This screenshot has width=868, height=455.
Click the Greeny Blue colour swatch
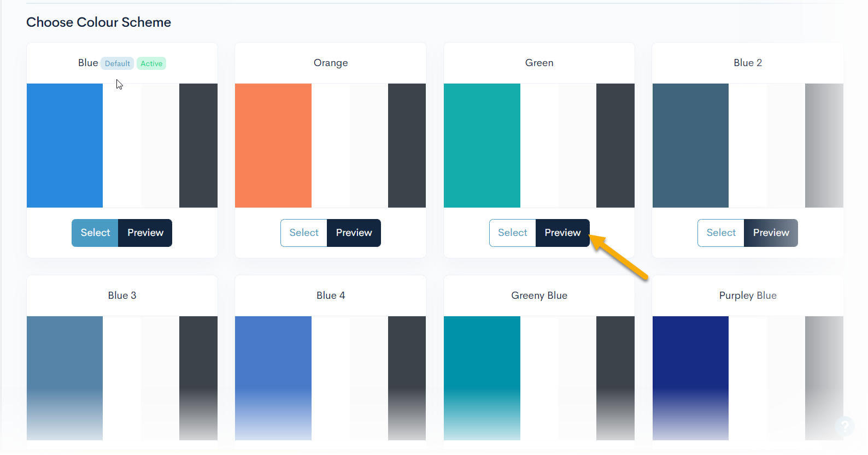point(482,378)
